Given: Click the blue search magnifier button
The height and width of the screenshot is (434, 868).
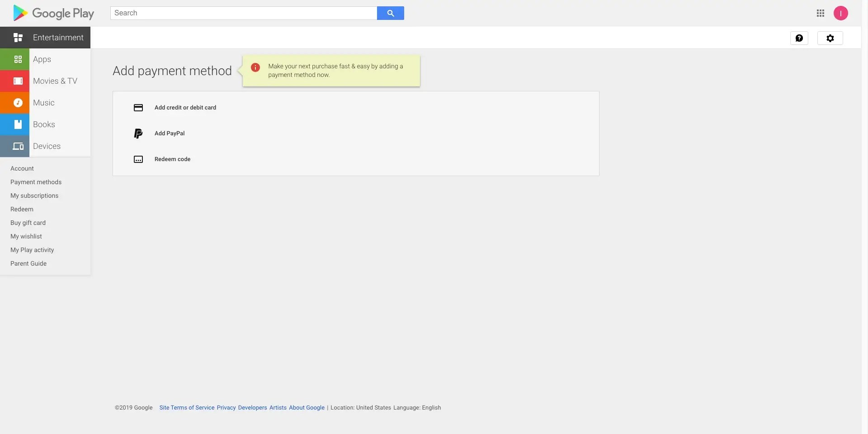Looking at the screenshot, I should (391, 13).
